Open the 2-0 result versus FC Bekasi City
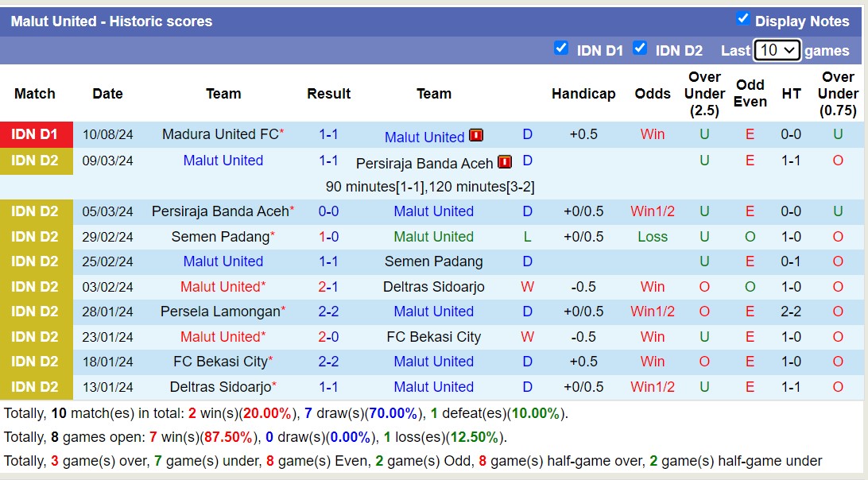868x480 pixels. point(329,337)
